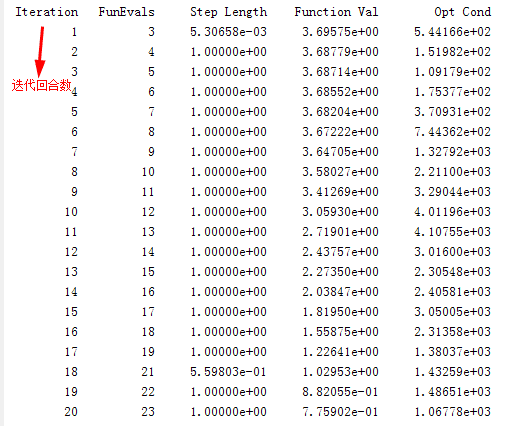The image size is (521, 426).
Task: Click the Opt Cond column header
Action: point(462,12)
